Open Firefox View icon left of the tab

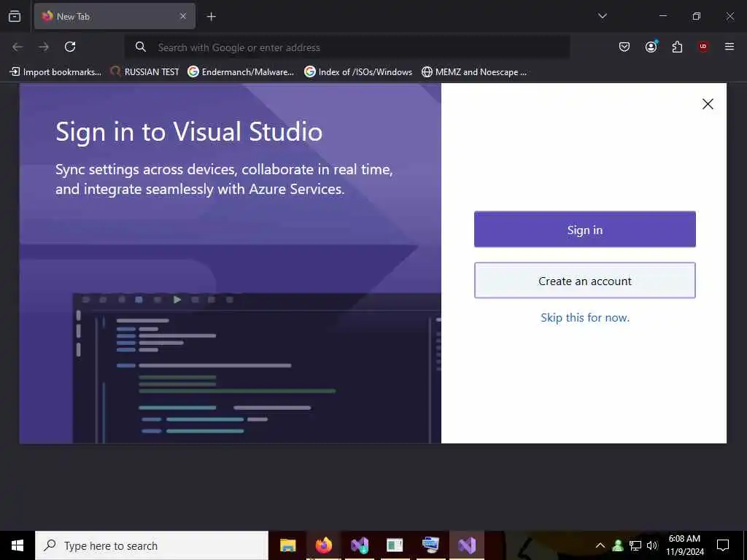15,16
